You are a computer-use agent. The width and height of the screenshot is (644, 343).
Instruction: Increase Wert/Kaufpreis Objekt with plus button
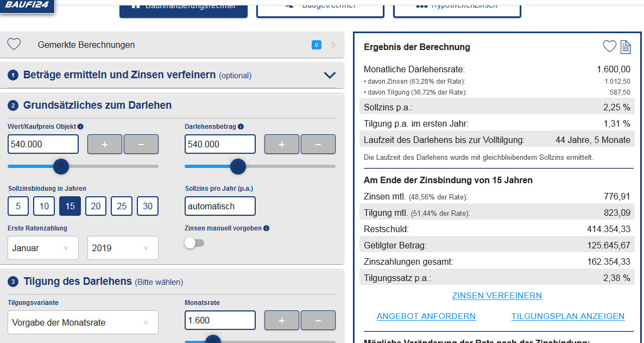pyautogui.click(x=104, y=145)
